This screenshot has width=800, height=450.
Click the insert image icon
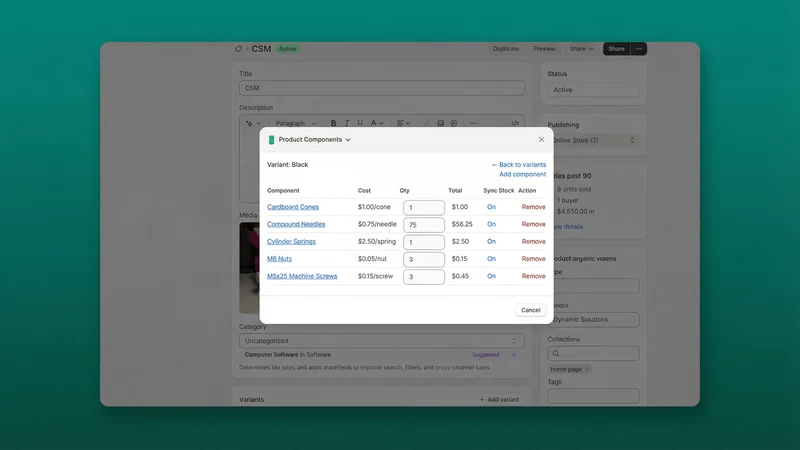pyautogui.click(x=440, y=123)
